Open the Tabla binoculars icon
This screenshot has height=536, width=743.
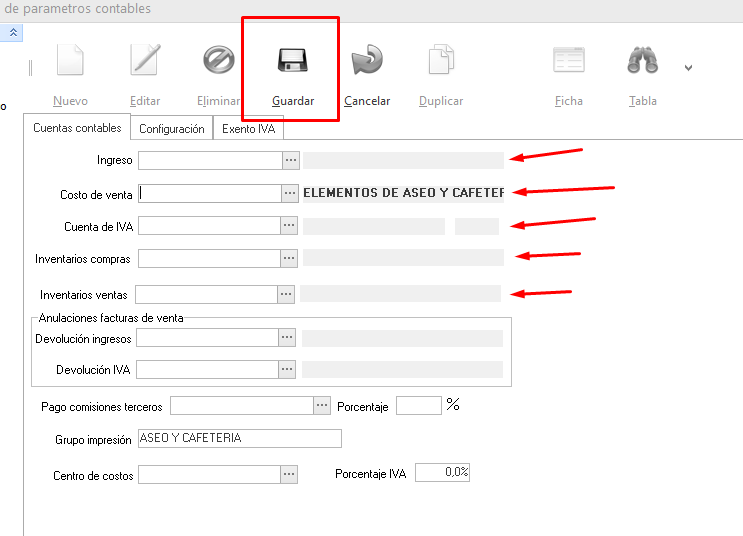coord(642,62)
